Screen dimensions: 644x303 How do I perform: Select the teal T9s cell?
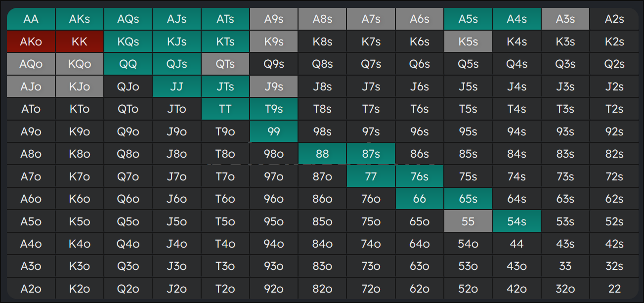[x=274, y=109]
